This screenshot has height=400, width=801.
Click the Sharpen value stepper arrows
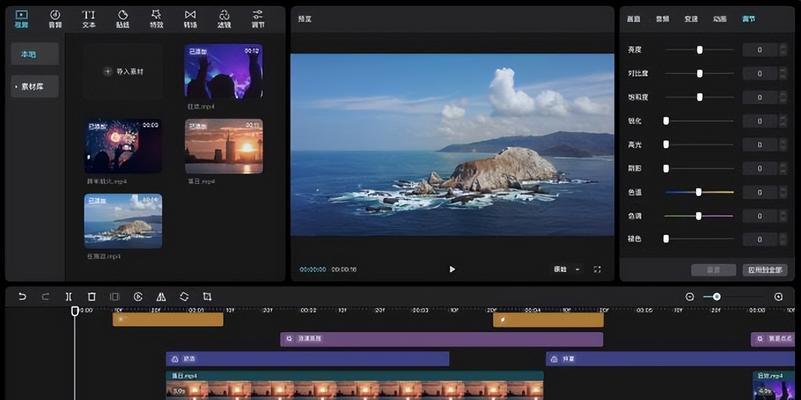tap(783, 121)
